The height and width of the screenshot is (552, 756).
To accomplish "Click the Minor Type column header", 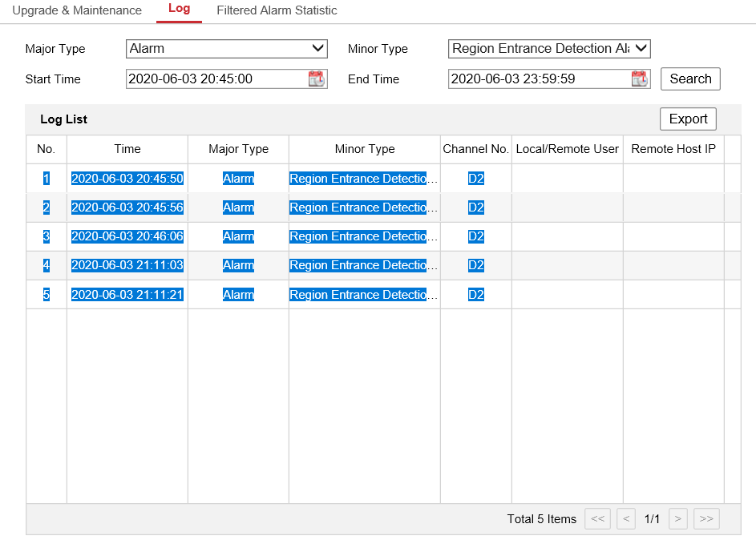I will [365, 149].
